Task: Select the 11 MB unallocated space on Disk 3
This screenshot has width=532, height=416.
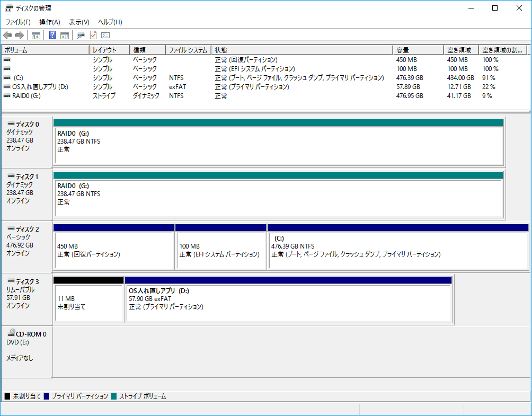Action: [88, 303]
